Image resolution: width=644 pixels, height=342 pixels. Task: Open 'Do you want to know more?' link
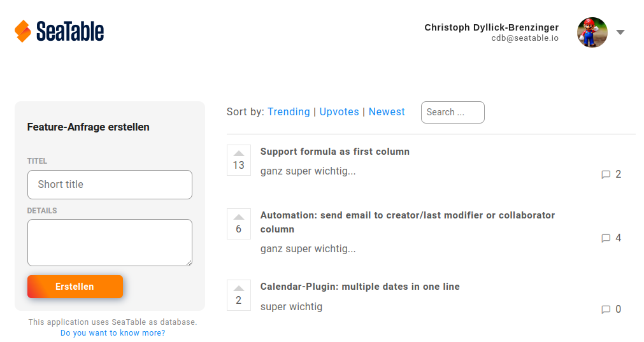click(113, 333)
